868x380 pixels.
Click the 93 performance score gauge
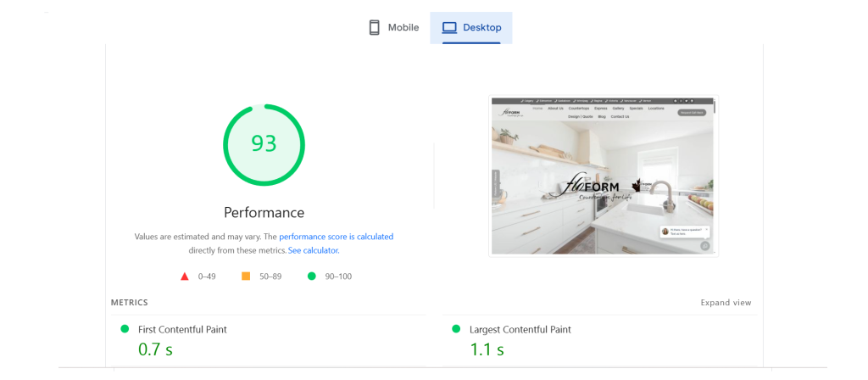point(264,144)
